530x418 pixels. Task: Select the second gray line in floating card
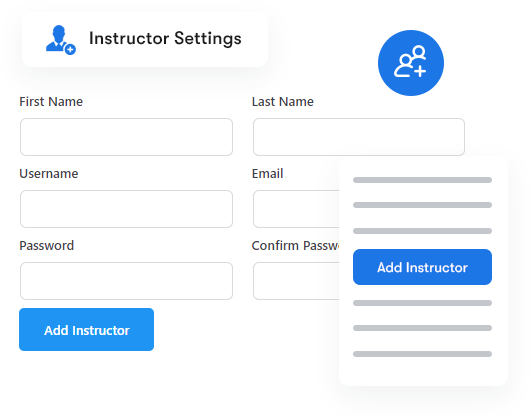tap(422, 205)
